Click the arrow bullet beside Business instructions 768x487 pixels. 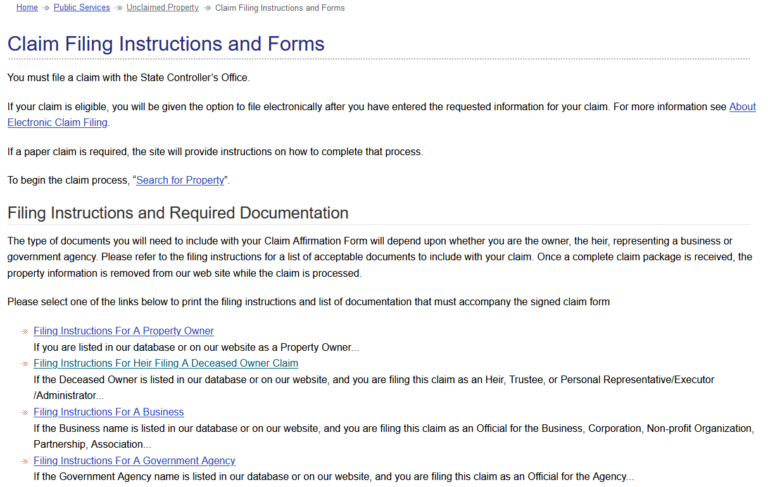tap(24, 413)
